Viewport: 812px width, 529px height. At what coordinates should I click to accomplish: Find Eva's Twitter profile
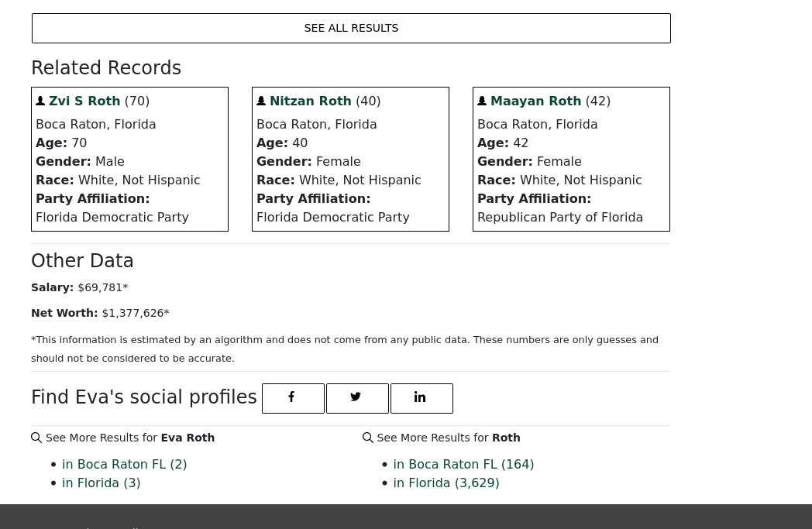click(357, 398)
